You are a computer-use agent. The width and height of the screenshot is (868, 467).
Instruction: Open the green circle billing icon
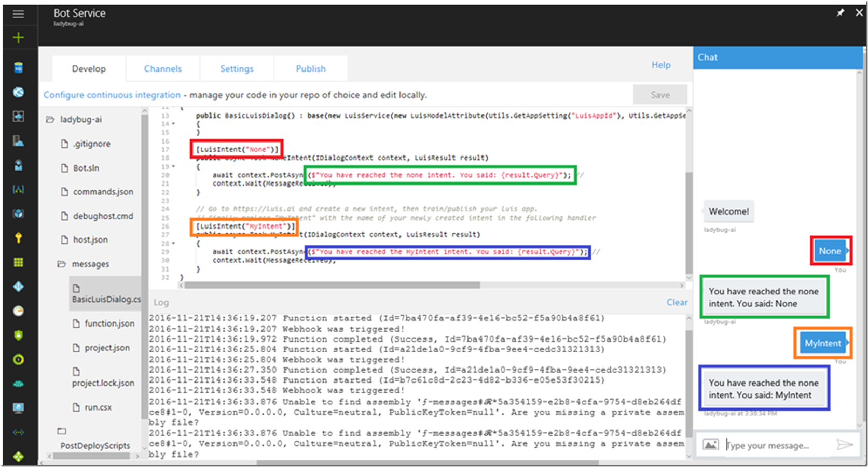[x=18, y=359]
